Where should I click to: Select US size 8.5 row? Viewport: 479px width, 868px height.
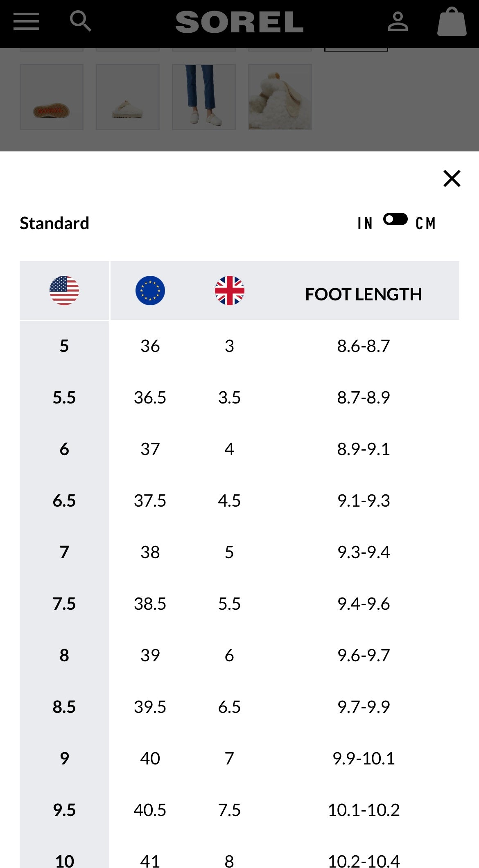[x=64, y=707]
